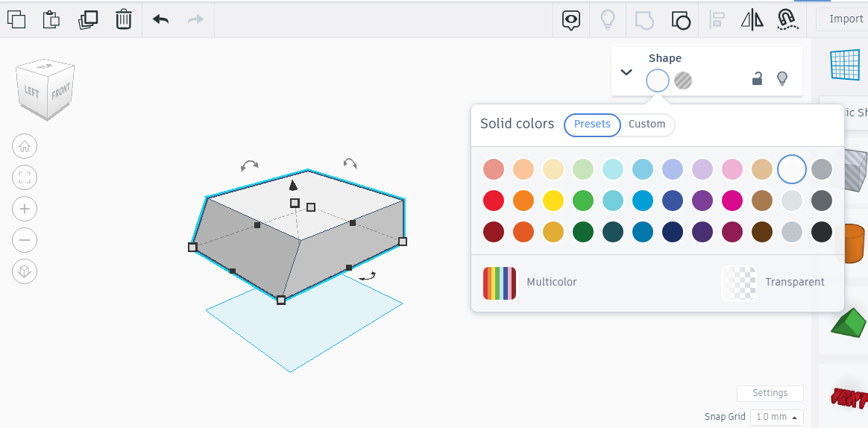
Task: Click the left corner white handle
Action: click(192, 247)
